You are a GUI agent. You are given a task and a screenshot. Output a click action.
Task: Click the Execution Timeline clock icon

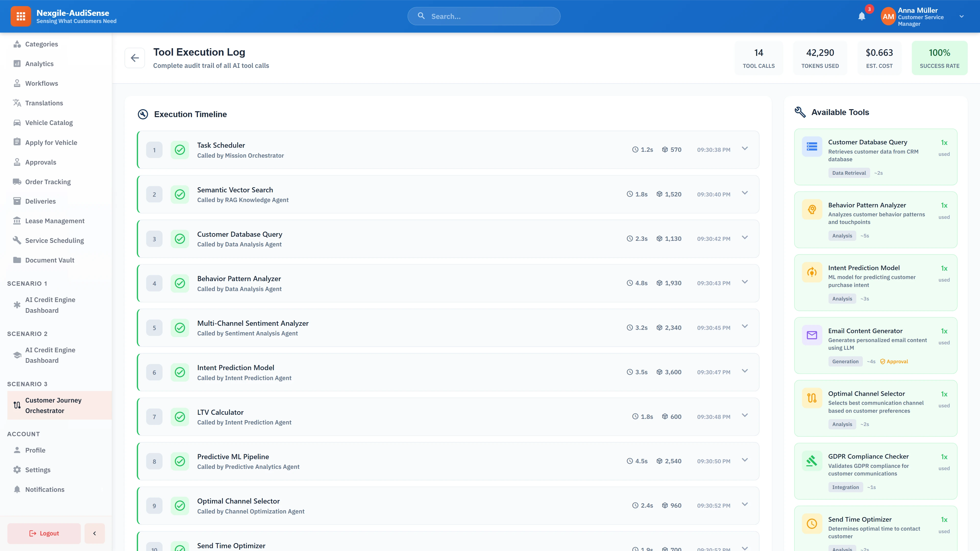(143, 114)
